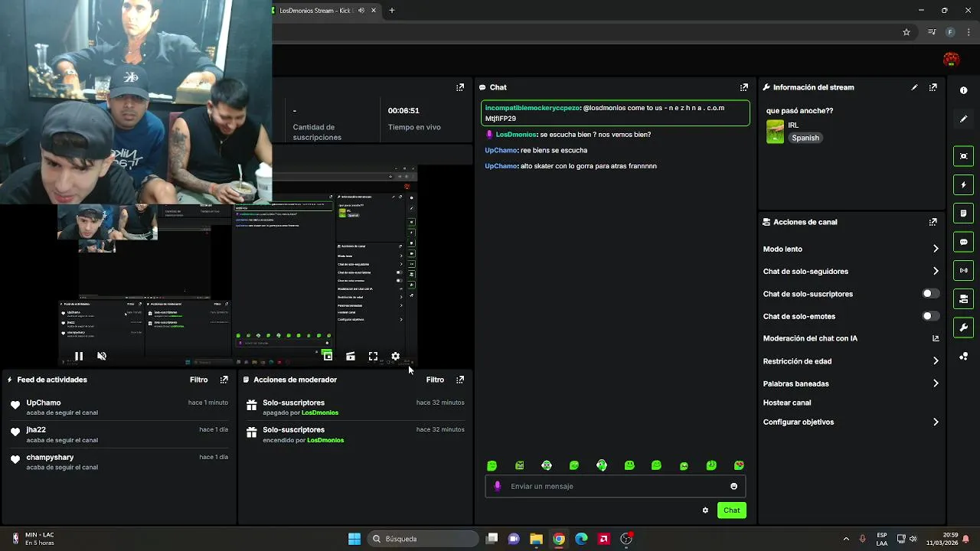The image size is (980, 551).
Task: Send message with green Chat button
Action: pyautogui.click(x=732, y=510)
